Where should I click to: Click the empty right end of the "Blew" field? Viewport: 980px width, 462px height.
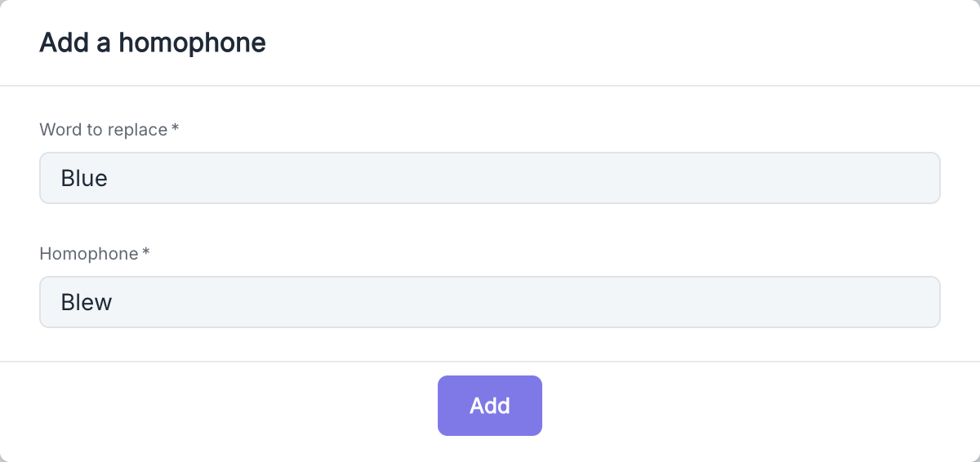pos(898,302)
